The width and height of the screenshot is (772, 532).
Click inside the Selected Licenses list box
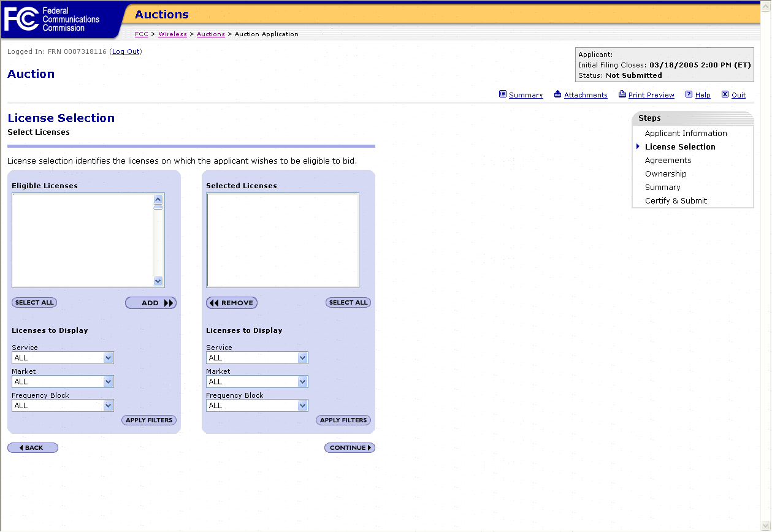coord(283,240)
